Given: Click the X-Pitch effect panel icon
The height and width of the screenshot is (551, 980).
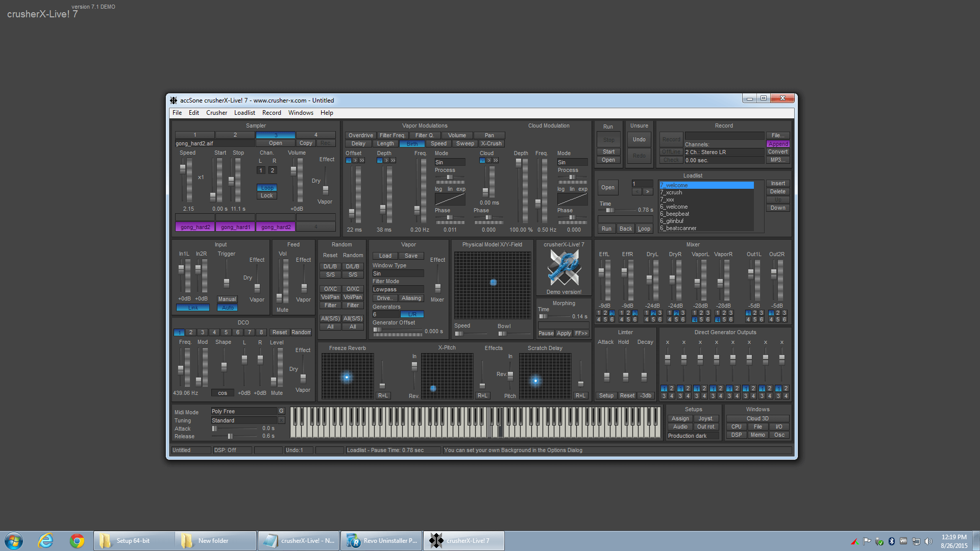Looking at the screenshot, I should coord(433,387).
